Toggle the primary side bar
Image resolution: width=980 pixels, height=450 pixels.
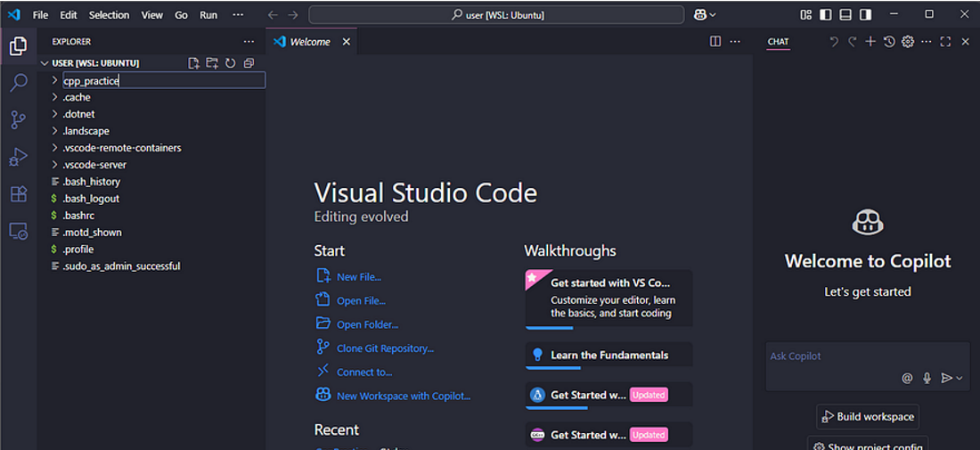(x=826, y=14)
